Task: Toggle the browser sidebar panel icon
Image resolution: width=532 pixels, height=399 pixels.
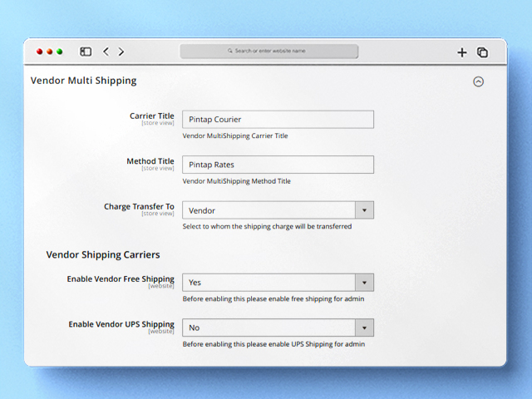Action: (86, 52)
